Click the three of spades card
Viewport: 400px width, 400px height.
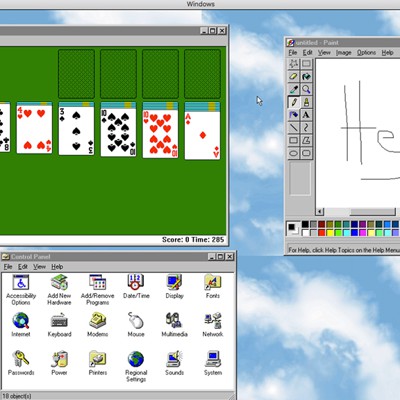point(76,131)
